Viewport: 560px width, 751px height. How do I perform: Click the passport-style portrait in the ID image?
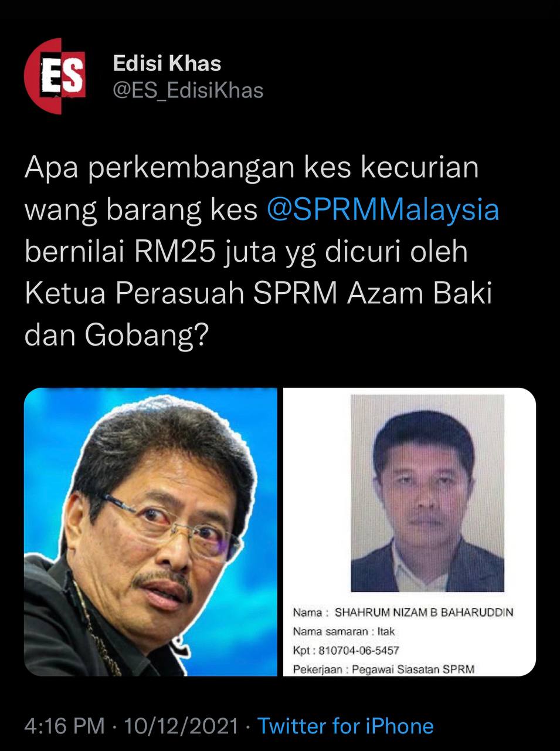click(x=427, y=493)
